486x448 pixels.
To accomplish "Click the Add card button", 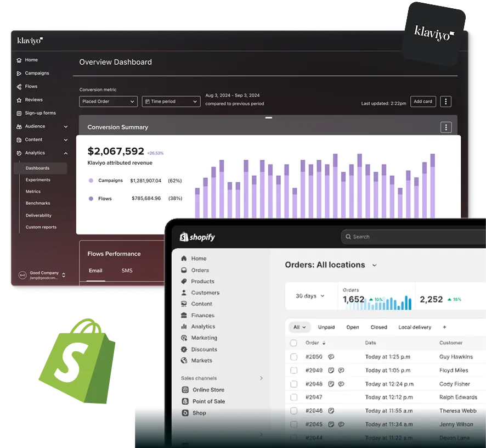I will click(423, 102).
